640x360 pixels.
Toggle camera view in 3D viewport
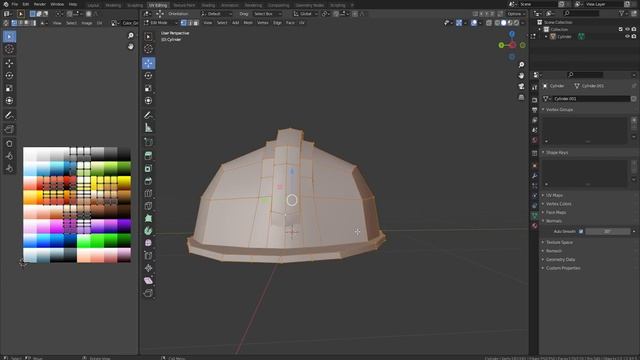pyautogui.click(x=521, y=87)
